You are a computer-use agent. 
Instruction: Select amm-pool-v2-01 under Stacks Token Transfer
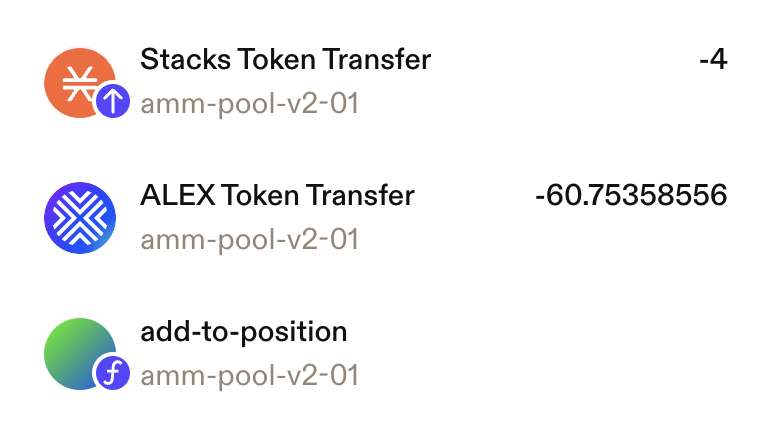[x=249, y=104]
